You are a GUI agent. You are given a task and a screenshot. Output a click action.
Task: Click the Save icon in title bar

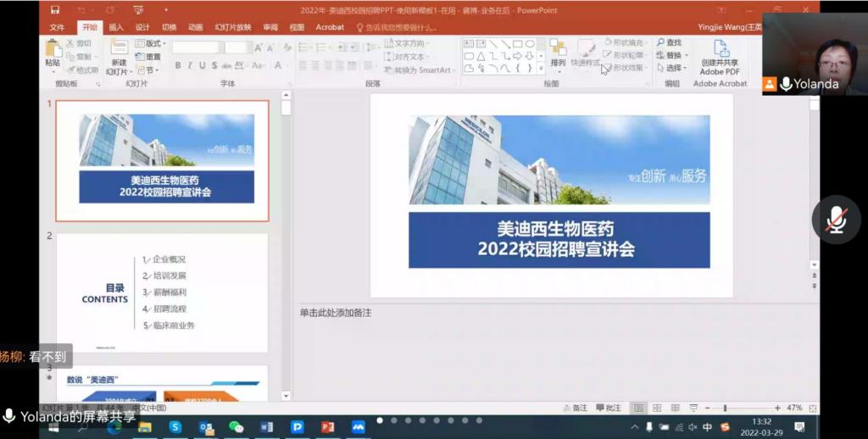(x=55, y=10)
